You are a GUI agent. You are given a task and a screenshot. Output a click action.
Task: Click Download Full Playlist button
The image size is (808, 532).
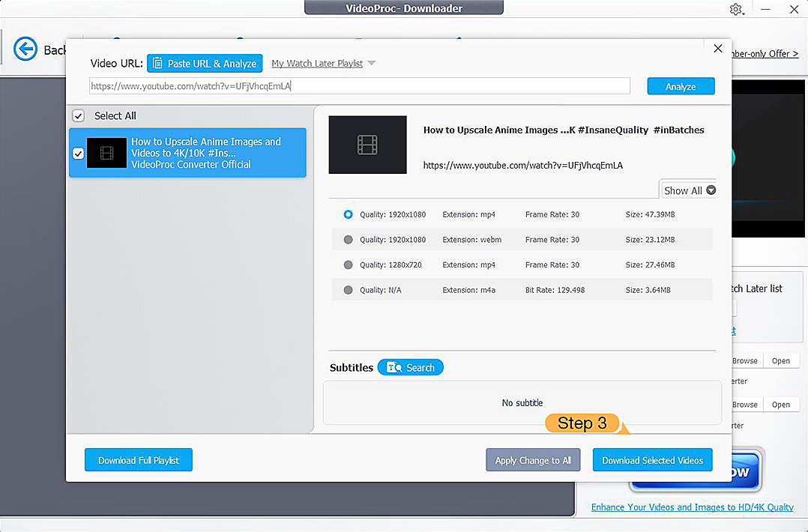(139, 460)
